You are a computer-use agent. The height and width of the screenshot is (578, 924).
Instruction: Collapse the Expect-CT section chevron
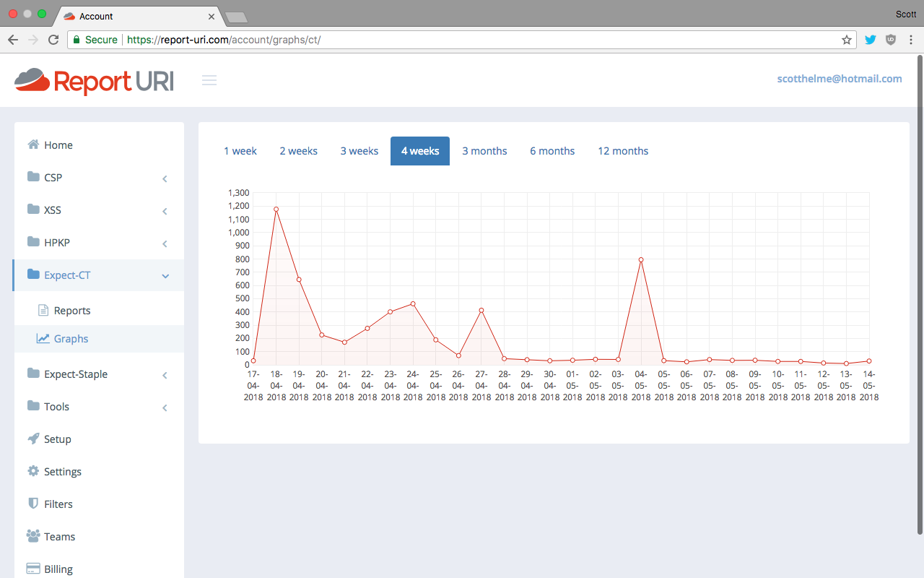tap(165, 275)
